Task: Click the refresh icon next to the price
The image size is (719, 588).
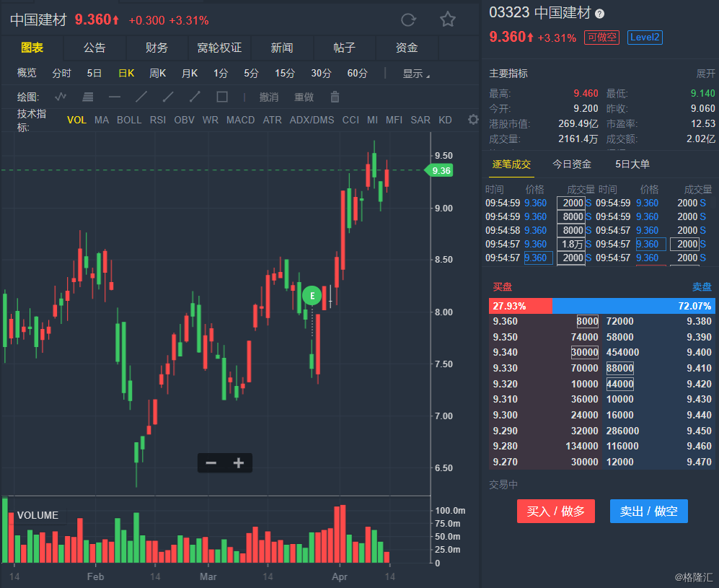Action: click(408, 19)
